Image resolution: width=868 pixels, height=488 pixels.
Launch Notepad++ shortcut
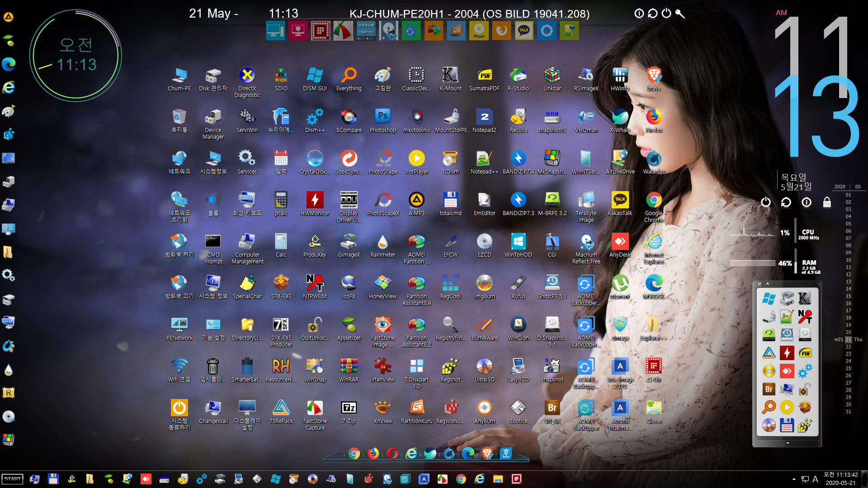tap(484, 163)
